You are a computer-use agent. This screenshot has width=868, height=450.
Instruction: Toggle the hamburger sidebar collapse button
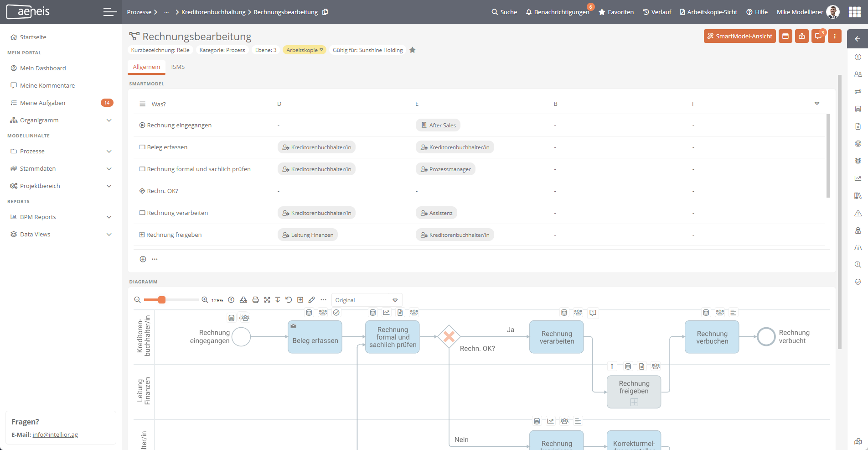coord(110,12)
